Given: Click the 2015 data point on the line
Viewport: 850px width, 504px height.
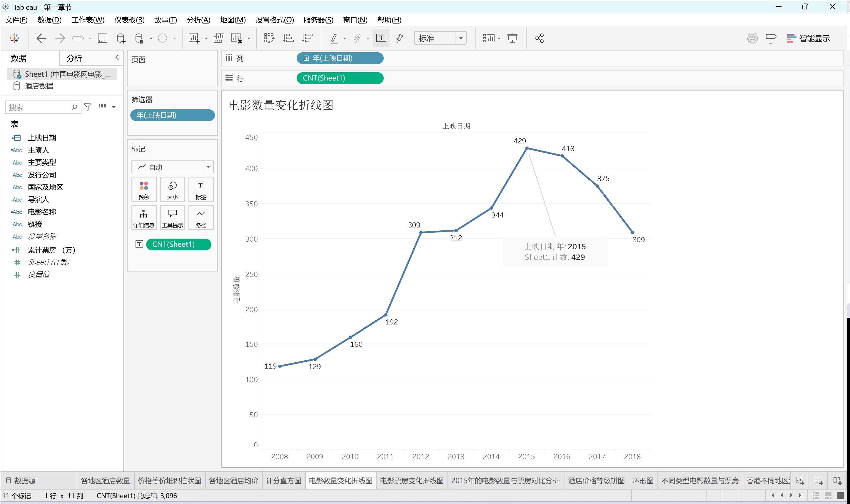Looking at the screenshot, I should pyautogui.click(x=527, y=148).
